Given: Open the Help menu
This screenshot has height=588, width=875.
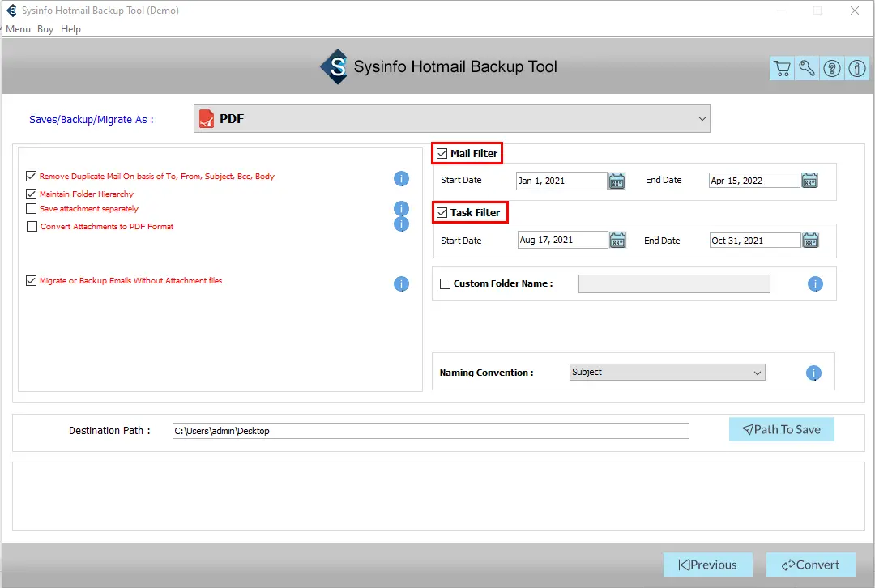Looking at the screenshot, I should pos(70,29).
